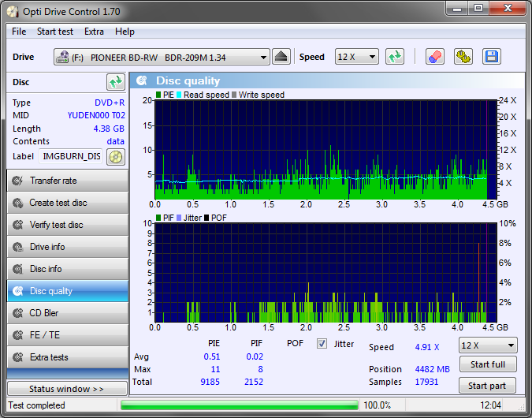The height and width of the screenshot is (418, 532).
Task: Click the PIF lower chart area
Action: [x=326, y=273]
